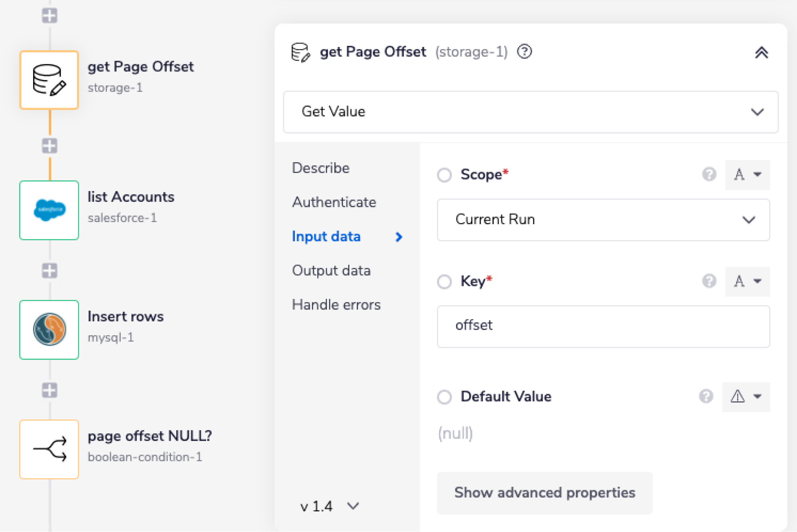797x532 pixels.
Task: Open the Get Value operation dropdown
Action: (x=530, y=112)
